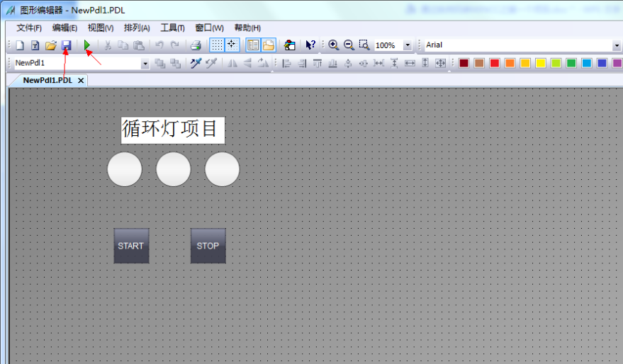Open the 窗口(W) menu
This screenshot has height=364, width=623.
point(209,28)
